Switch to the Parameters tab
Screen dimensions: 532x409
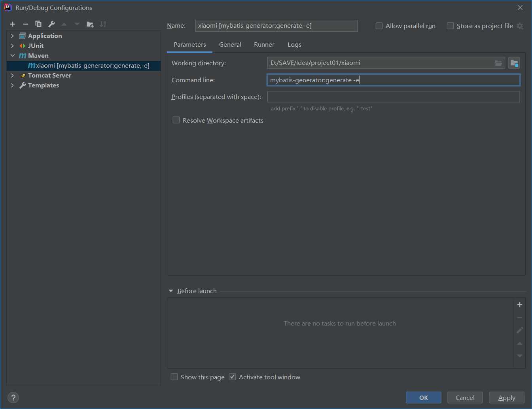click(x=190, y=45)
